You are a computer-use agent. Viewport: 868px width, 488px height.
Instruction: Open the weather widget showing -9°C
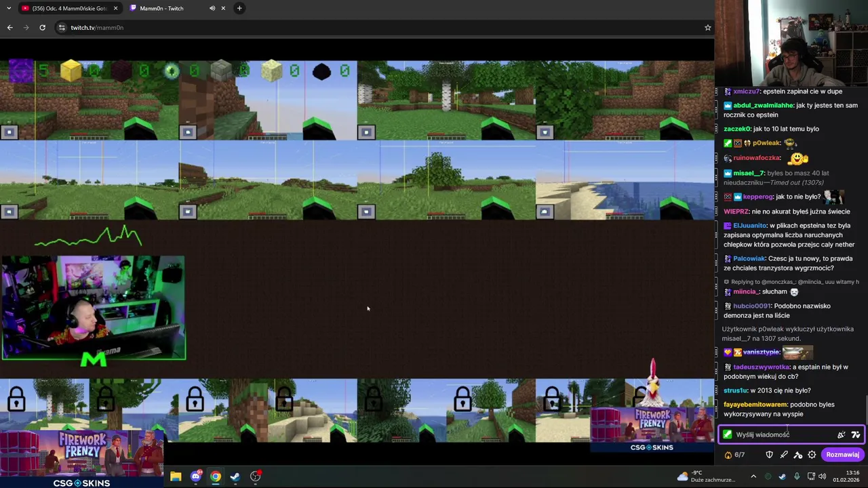tap(705, 476)
